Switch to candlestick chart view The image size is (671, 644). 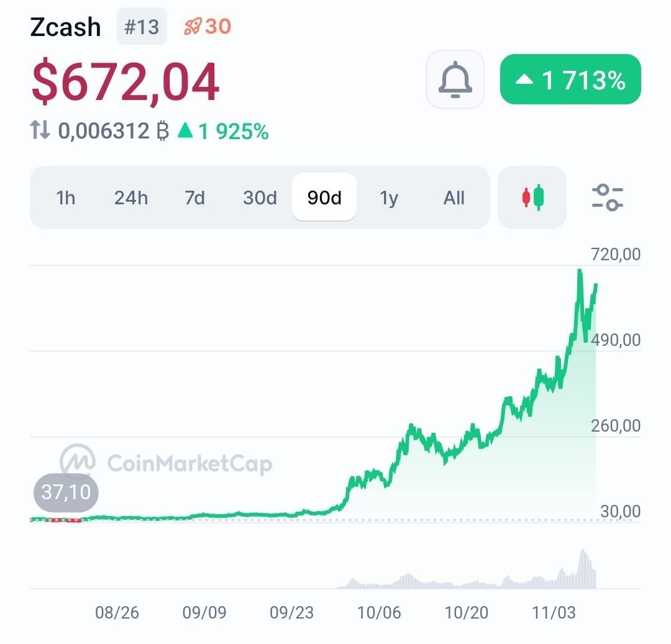tap(532, 197)
